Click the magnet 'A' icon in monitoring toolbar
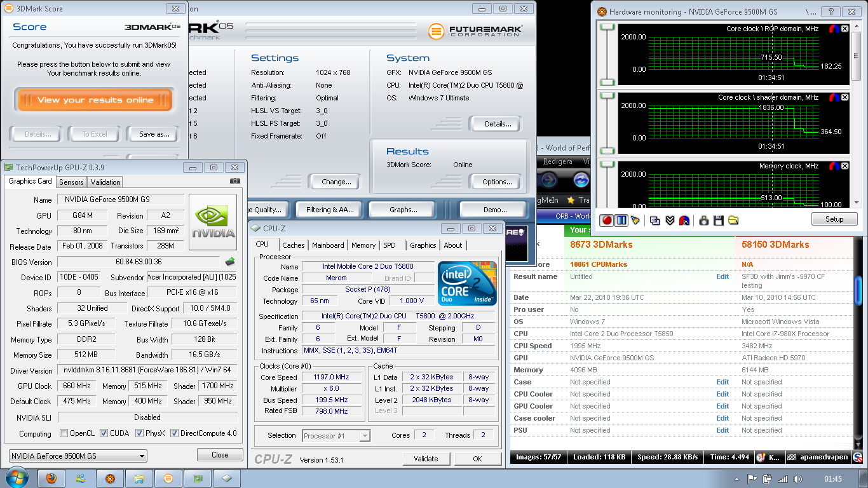The width and height of the screenshot is (868, 488). tap(684, 220)
